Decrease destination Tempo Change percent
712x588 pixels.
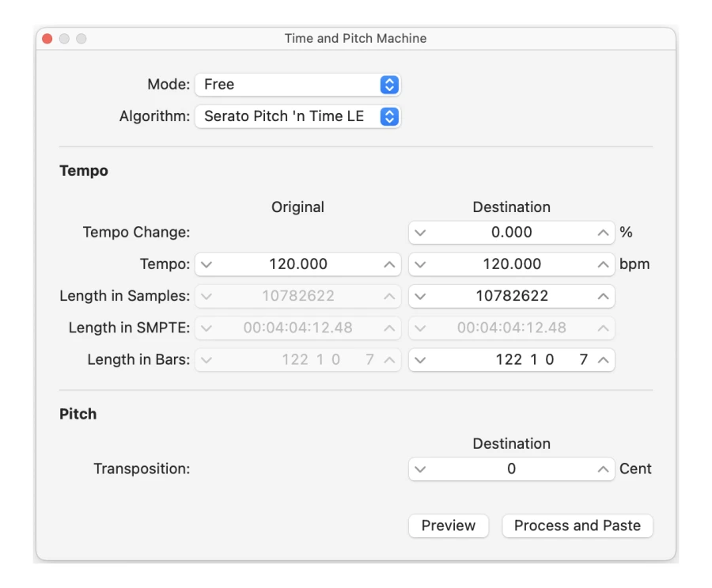(x=421, y=233)
